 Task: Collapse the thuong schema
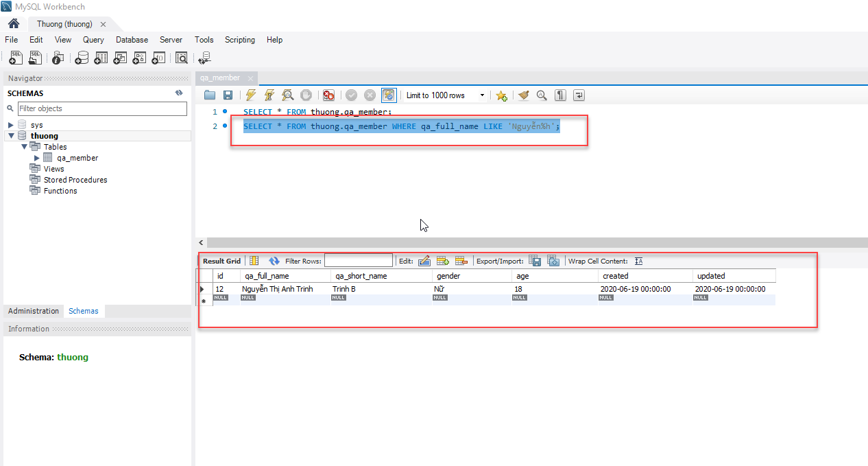(11, 136)
